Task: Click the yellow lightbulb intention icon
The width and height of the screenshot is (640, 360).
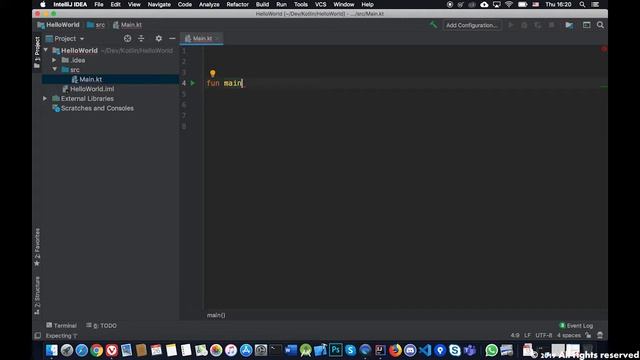Action: click(x=213, y=73)
